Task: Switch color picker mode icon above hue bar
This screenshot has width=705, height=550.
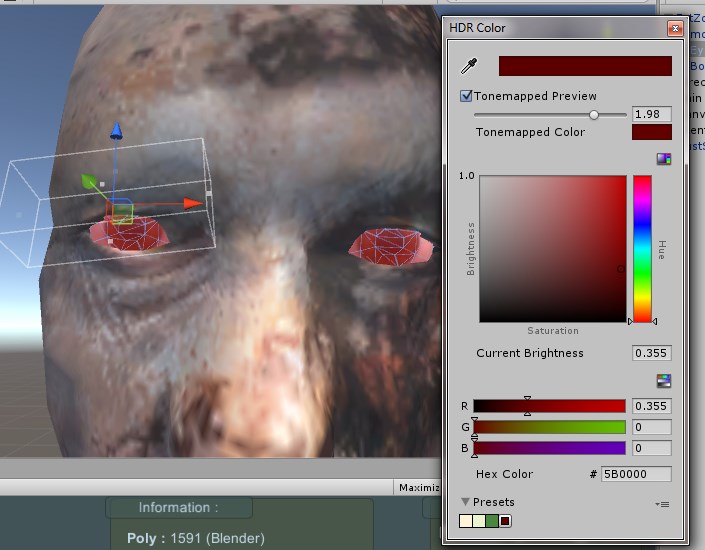Action: coord(663,159)
